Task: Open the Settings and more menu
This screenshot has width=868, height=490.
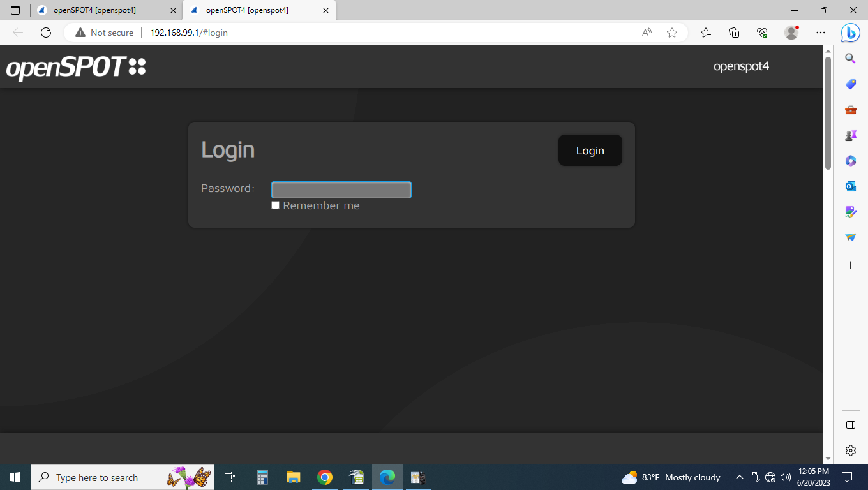Action: coord(821,33)
